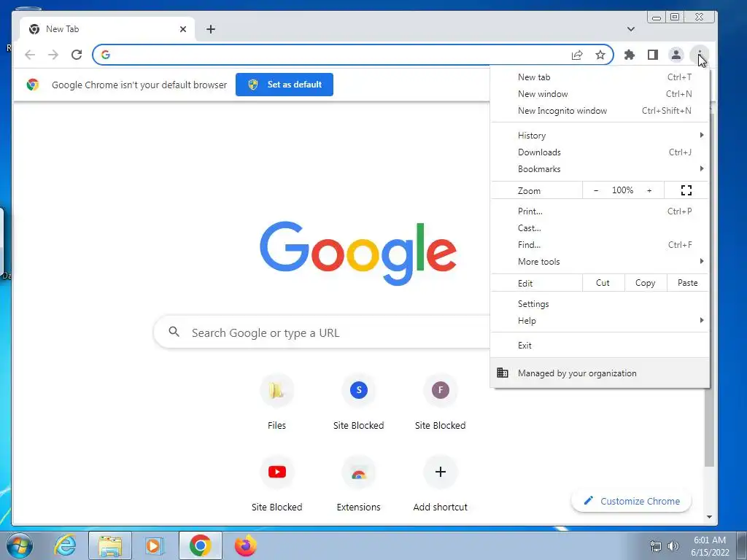The image size is (747, 560).
Task: Select New tab from the menu
Action: tap(600, 77)
